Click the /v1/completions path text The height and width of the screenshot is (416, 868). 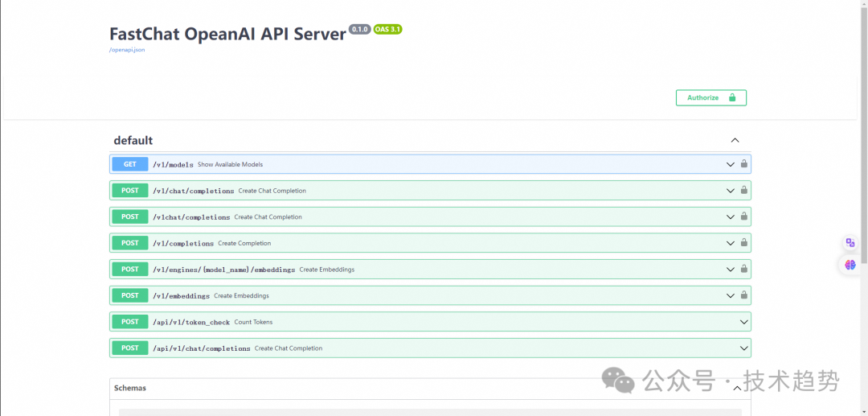[183, 243]
